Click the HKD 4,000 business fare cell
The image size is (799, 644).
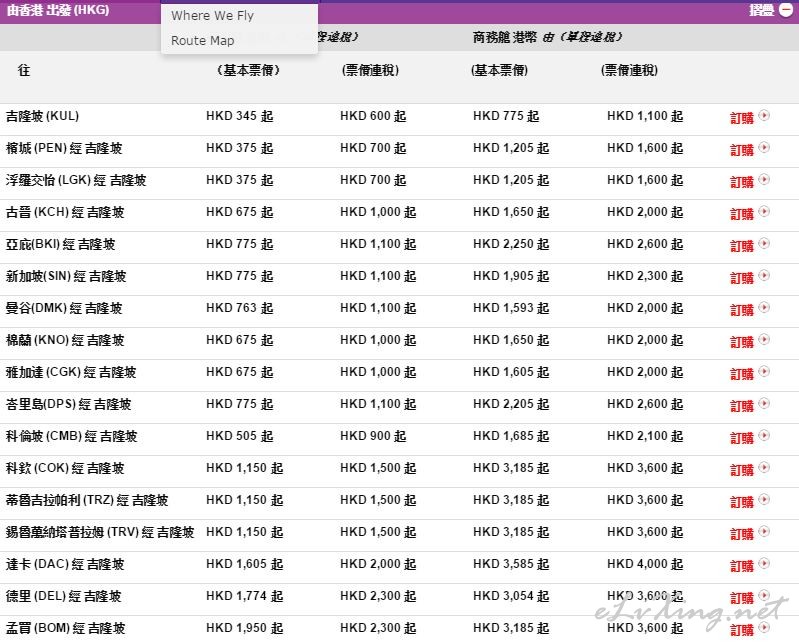pyautogui.click(x=645, y=565)
